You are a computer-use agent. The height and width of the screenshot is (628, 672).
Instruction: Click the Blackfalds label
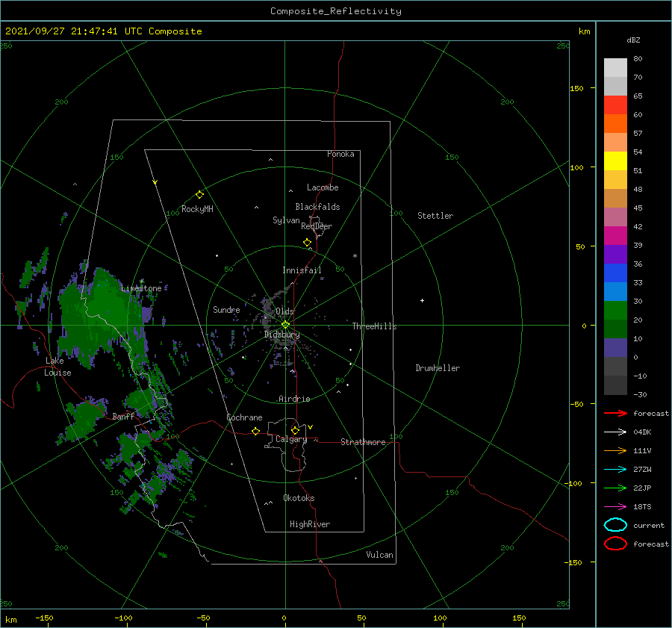[x=317, y=207]
